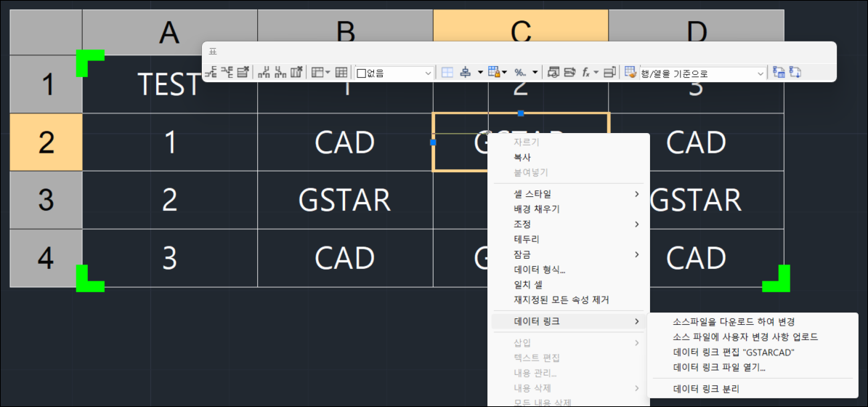Click the CAD cell in row 2, column B

345,142
